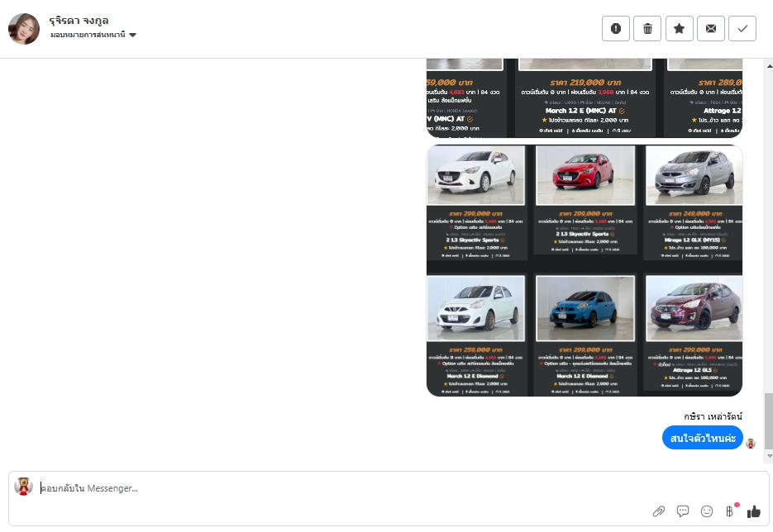Viewport: 773px width, 532px height.
Task: Delete conversation using trash can icon
Action: [647, 29]
